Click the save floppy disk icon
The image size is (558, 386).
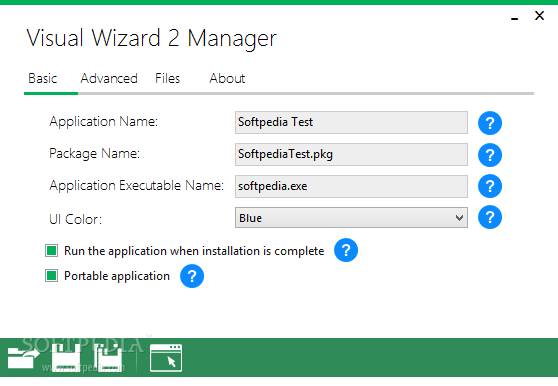(x=66, y=358)
